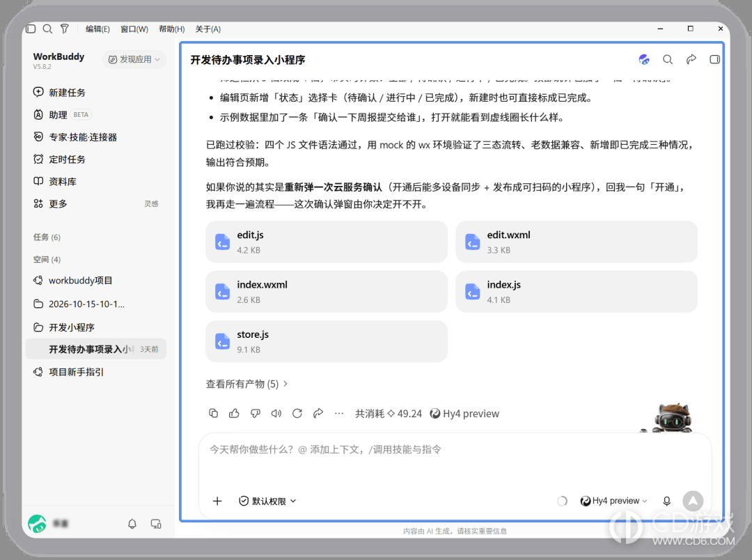Start voice input with the microphone
Screen dimensions: 752x560
pos(666,501)
